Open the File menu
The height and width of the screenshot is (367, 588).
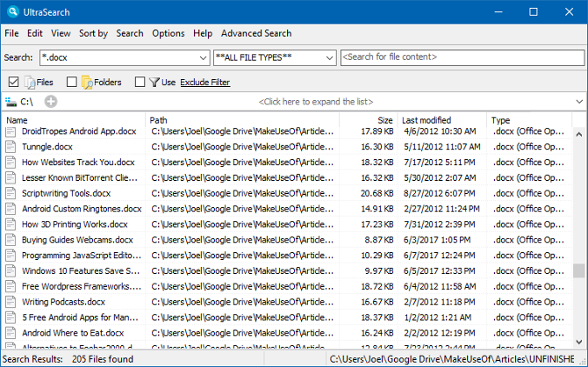pyautogui.click(x=11, y=33)
